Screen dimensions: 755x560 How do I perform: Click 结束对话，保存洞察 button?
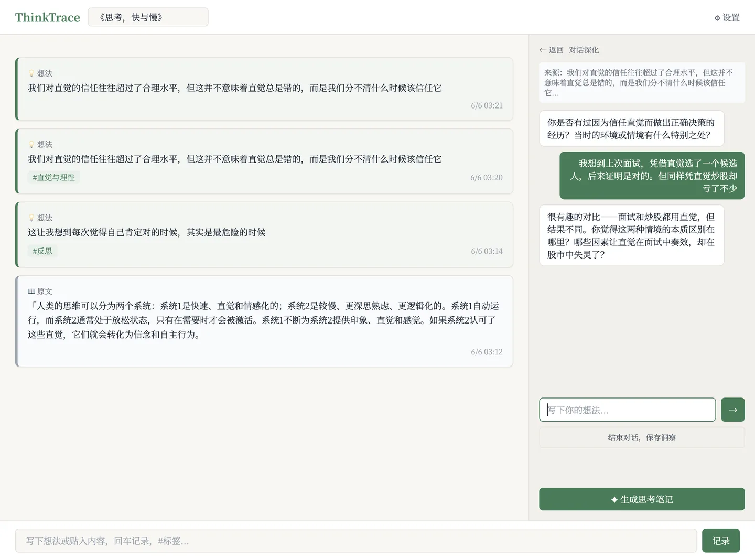642,437
